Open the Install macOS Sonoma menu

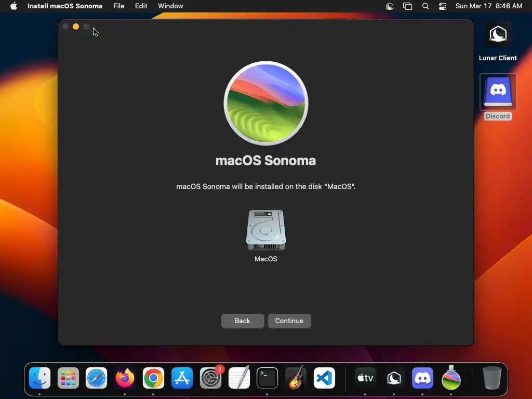(x=65, y=6)
